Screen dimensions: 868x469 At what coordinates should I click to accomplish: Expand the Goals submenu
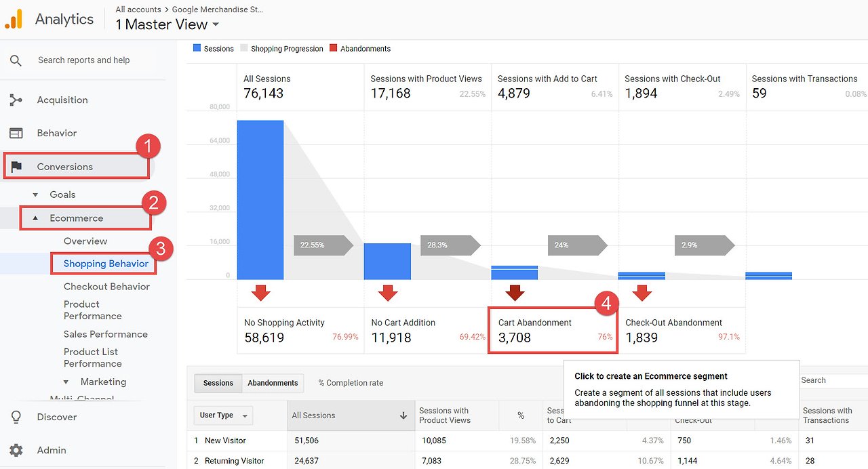click(x=35, y=195)
